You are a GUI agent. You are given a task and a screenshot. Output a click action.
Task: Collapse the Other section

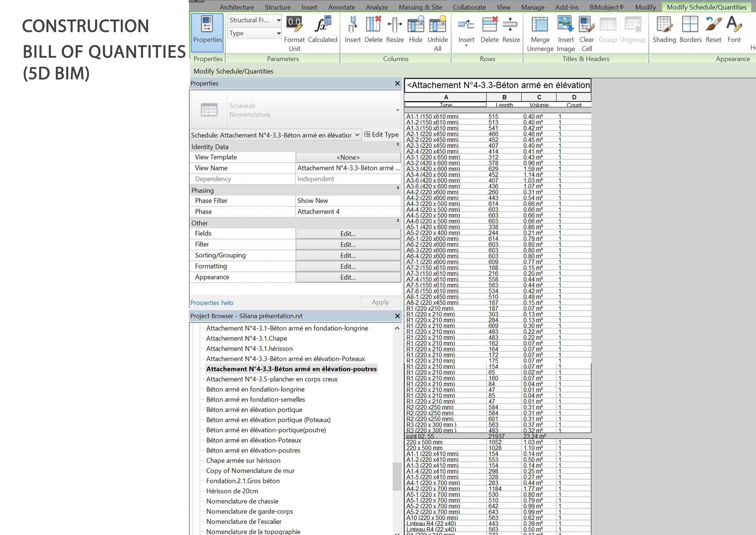(x=397, y=221)
